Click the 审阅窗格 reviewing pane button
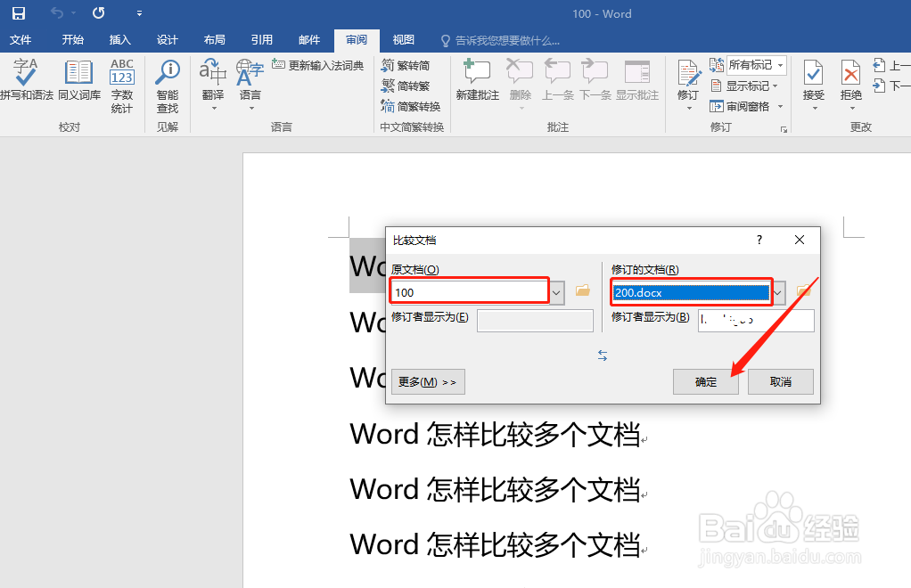The height and width of the screenshot is (588, 911). (x=740, y=106)
